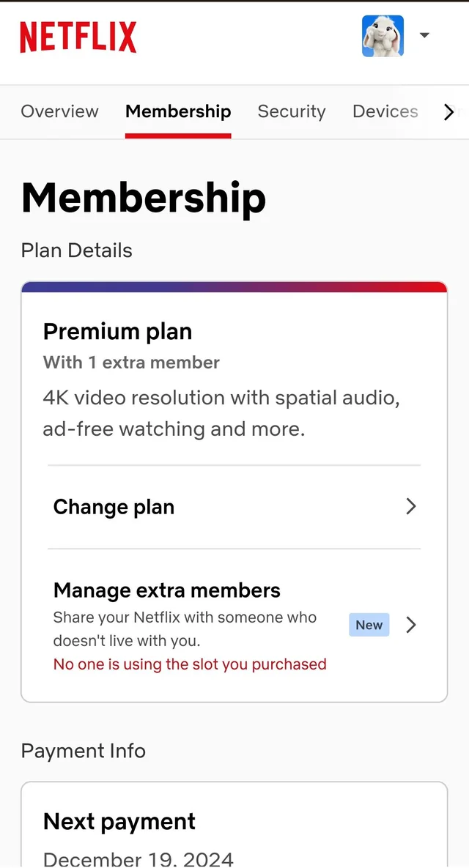Click the Premium plan gradient banner
The height and width of the screenshot is (868, 469).
tap(234, 283)
